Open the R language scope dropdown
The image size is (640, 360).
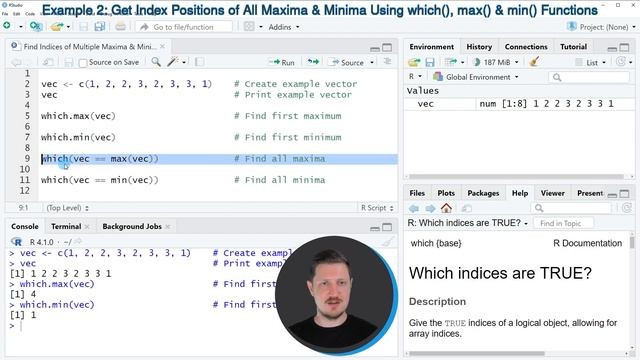pos(415,76)
